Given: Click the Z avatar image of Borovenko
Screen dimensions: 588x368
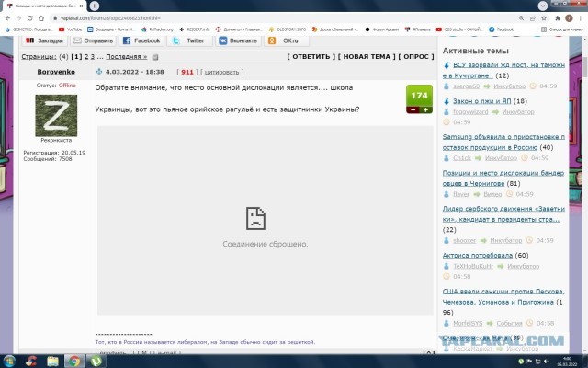Looking at the screenshot, I should pyautogui.click(x=56, y=115).
